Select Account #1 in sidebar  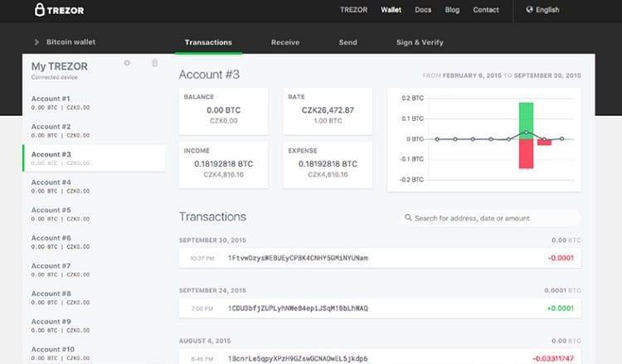pyautogui.click(x=94, y=103)
